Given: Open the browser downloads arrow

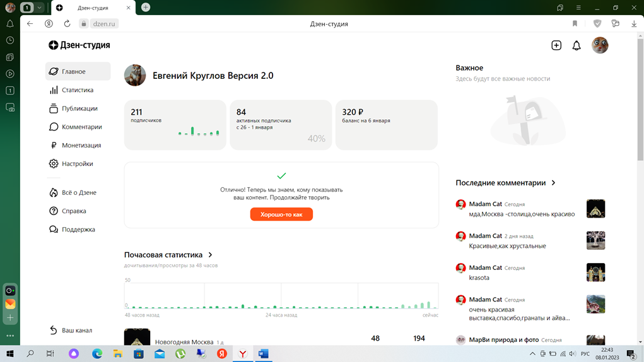Looking at the screenshot, I should point(634,24).
